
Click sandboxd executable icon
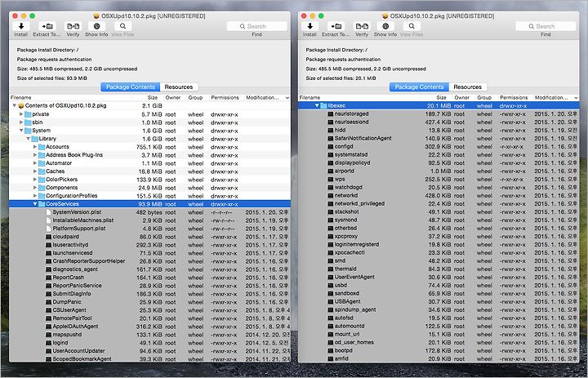(331, 294)
